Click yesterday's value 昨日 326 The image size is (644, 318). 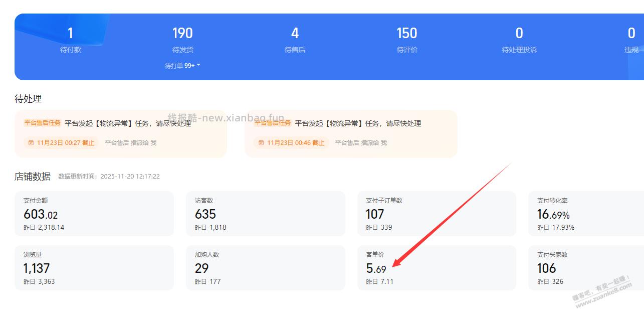coord(551,281)
